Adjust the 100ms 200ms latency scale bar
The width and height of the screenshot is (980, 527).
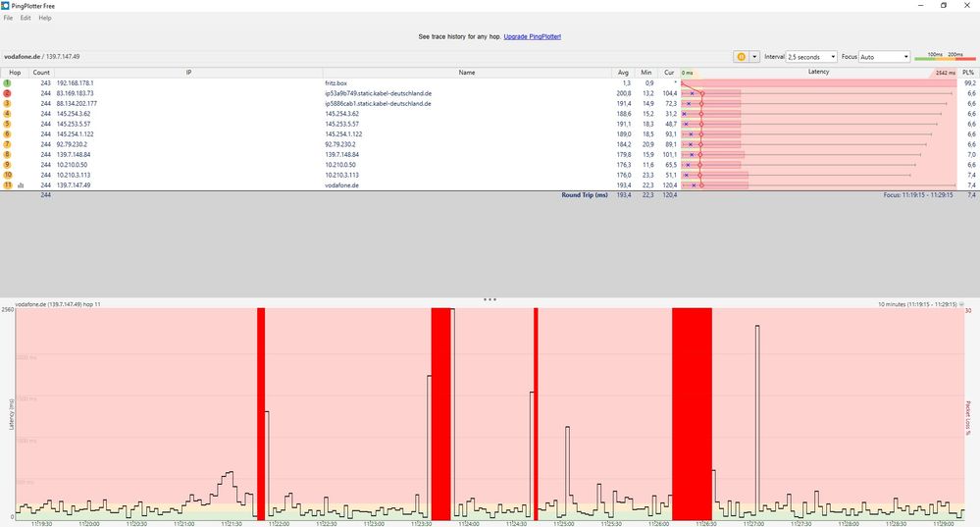945,58
